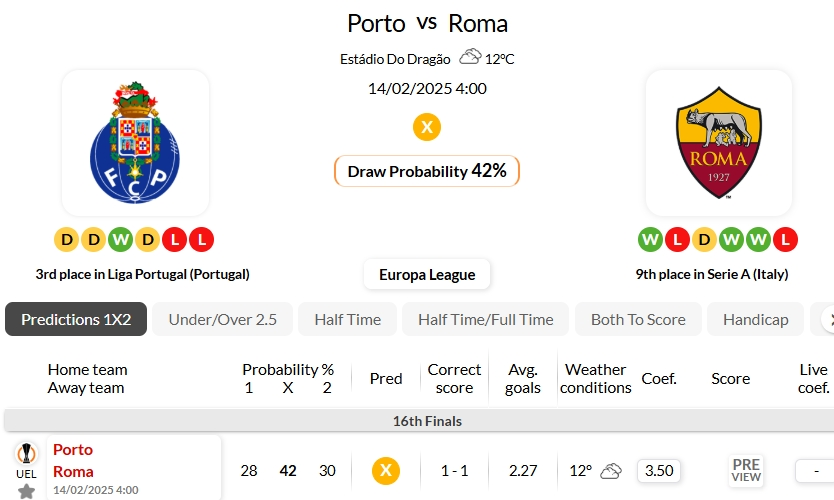The width and height of the screenshot is (834, 500).
Task: Click Porto's green W form badge
Action: pyautogui.click(x=120, y=240)
